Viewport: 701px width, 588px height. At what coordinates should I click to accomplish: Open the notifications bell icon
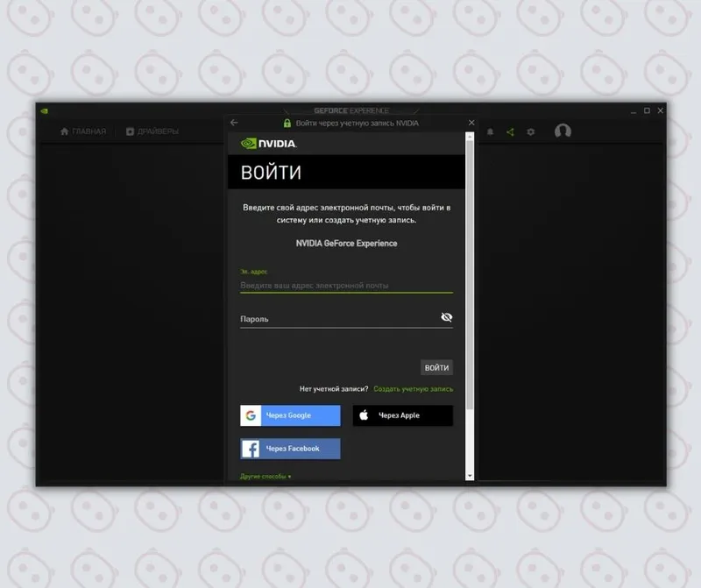490,132
